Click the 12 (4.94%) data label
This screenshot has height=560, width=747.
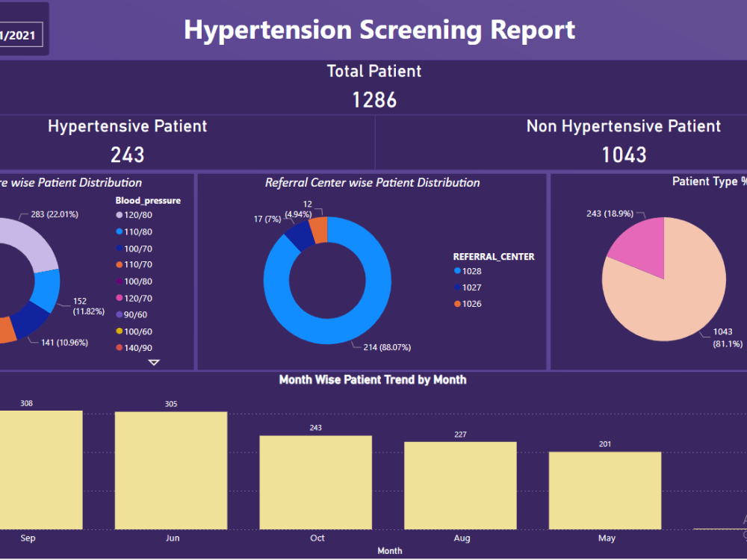300,209
